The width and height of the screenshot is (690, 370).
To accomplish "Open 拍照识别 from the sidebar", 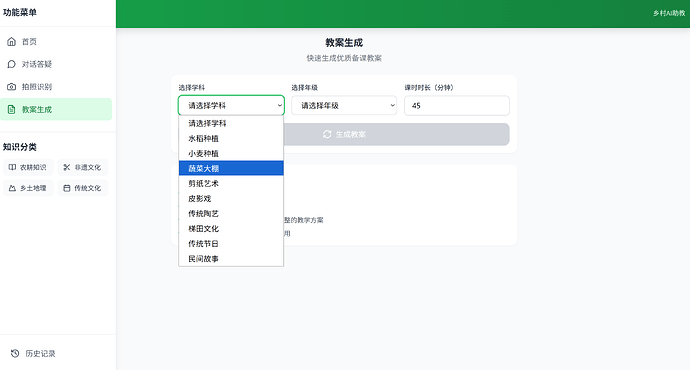I will click(x=56, y=87).
